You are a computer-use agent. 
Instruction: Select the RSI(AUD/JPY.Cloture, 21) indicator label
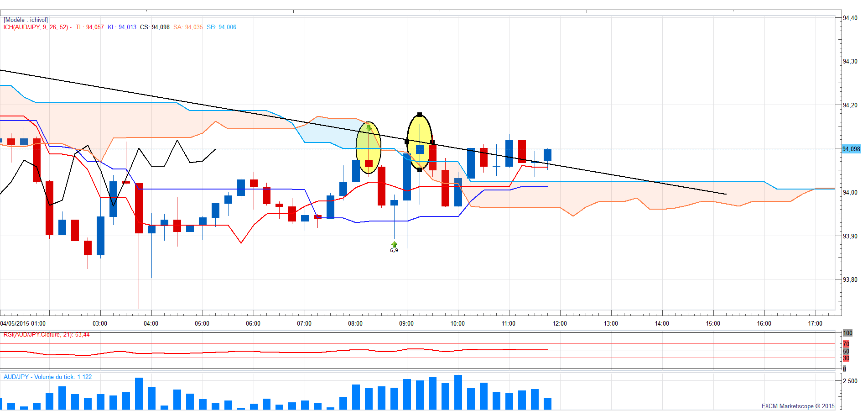click(47, 335)
